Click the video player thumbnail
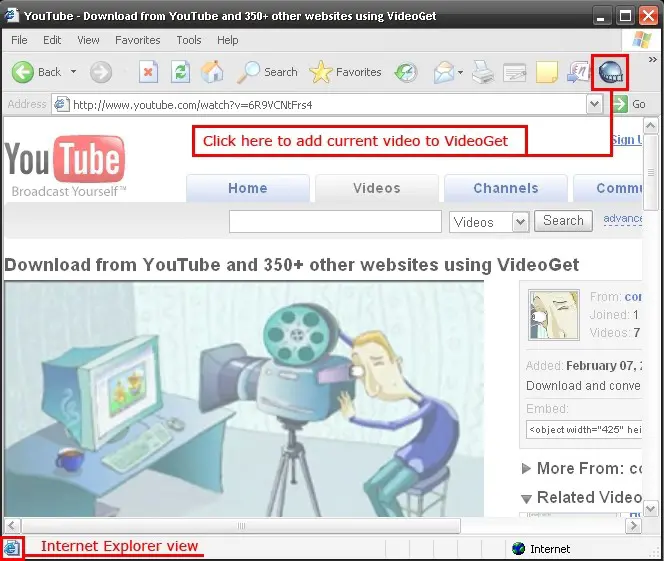This screenshot has width=664, height=561. [x=244, y=399]
